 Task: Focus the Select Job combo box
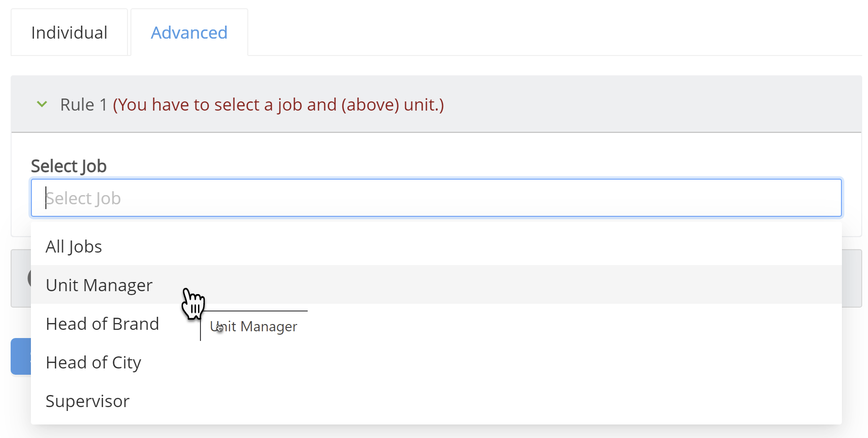click(x=436, y=198)
